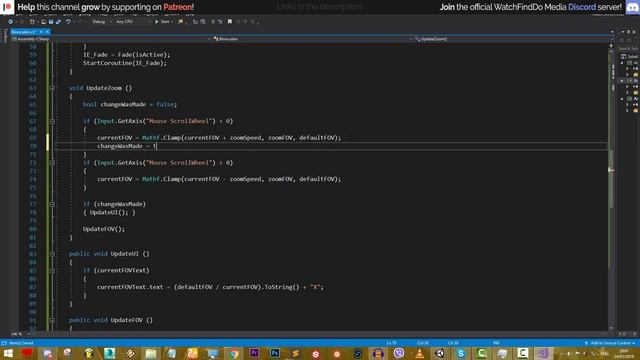
Task: Click the UpdateUI() call in code
Action: [x=109, y=213]
